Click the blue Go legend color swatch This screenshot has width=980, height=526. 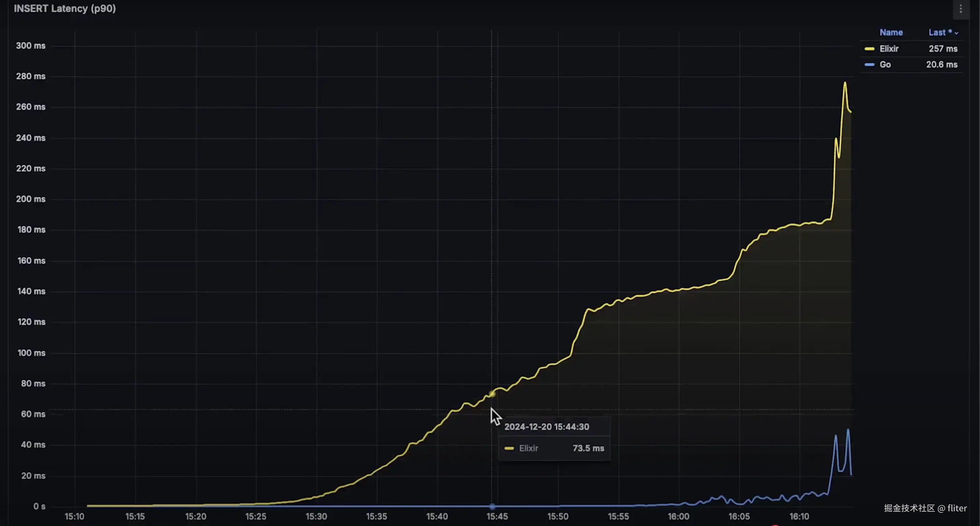[x=869, y=65]
